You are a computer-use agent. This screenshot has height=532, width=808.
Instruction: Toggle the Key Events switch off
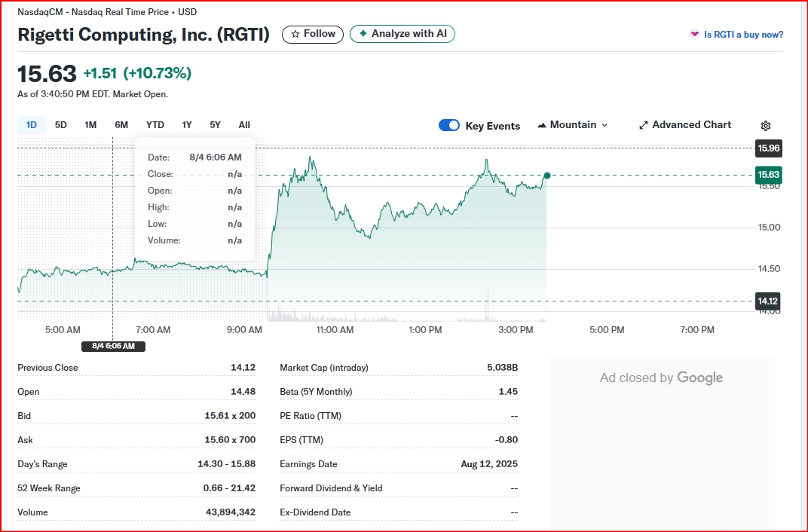pyautogui.click(x=448, y=125)
